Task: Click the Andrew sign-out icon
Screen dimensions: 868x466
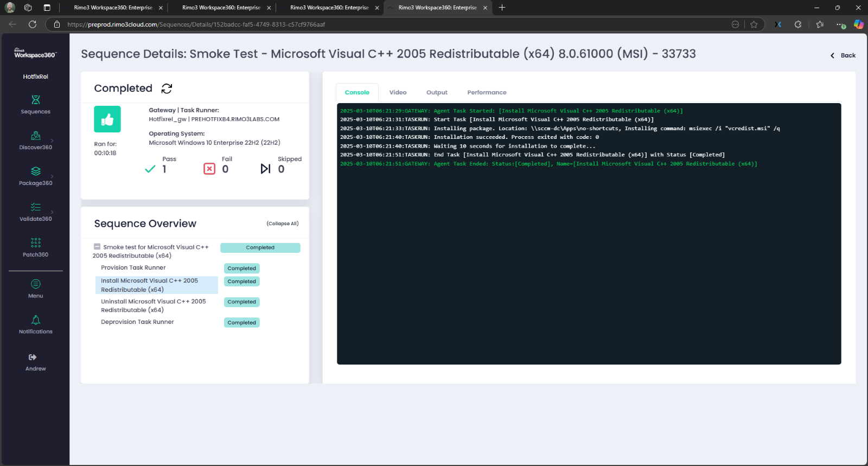Action: coord(33,358)
